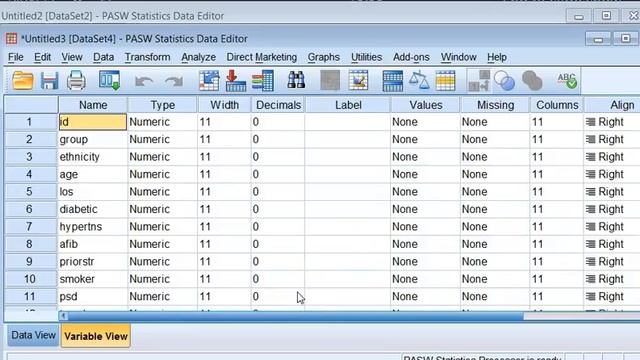Click the Missing cell for 'los'
640x360 pixels.
(x=495, y=192)
